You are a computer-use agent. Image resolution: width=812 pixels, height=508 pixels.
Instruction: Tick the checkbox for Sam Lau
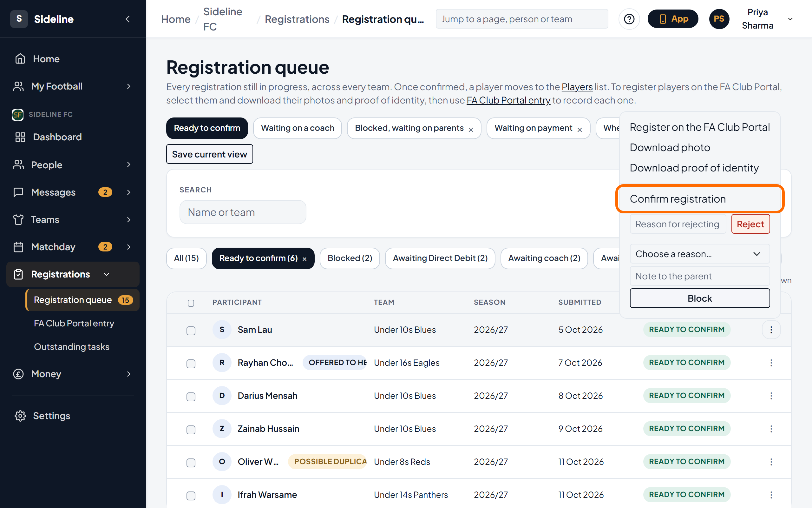191,331
